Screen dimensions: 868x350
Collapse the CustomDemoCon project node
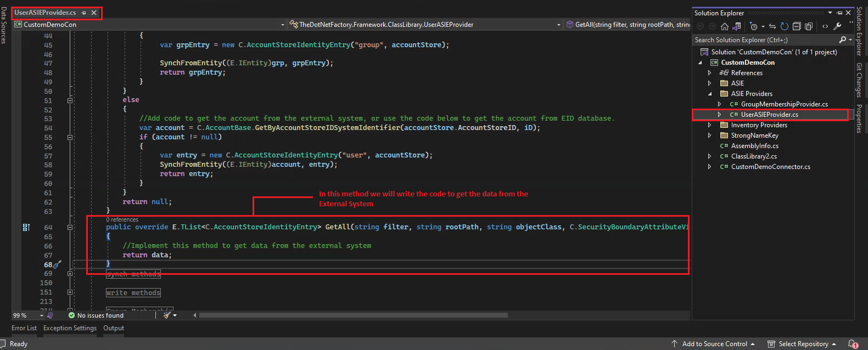(700, 63)
